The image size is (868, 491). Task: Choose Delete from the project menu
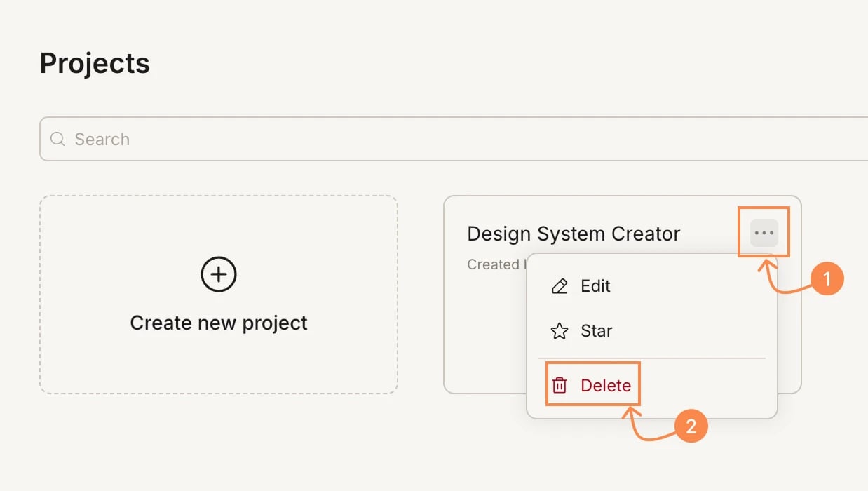pos(652,385)
